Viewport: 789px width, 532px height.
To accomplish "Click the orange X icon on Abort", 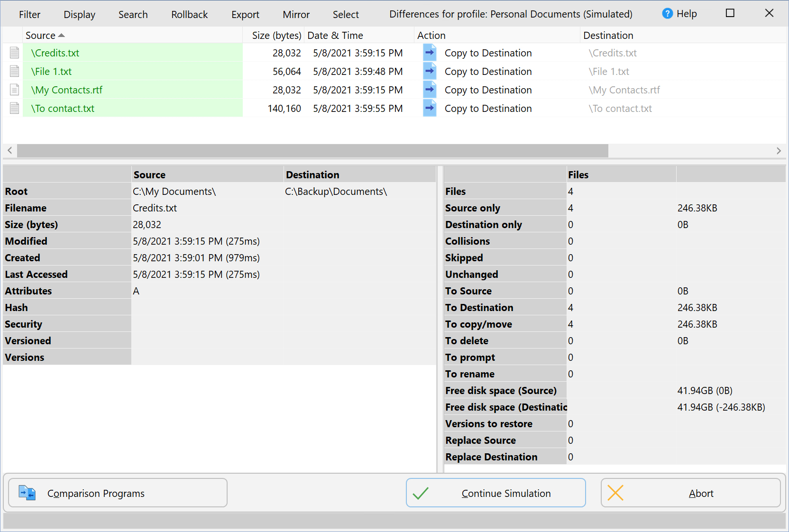I will [615, 493].
